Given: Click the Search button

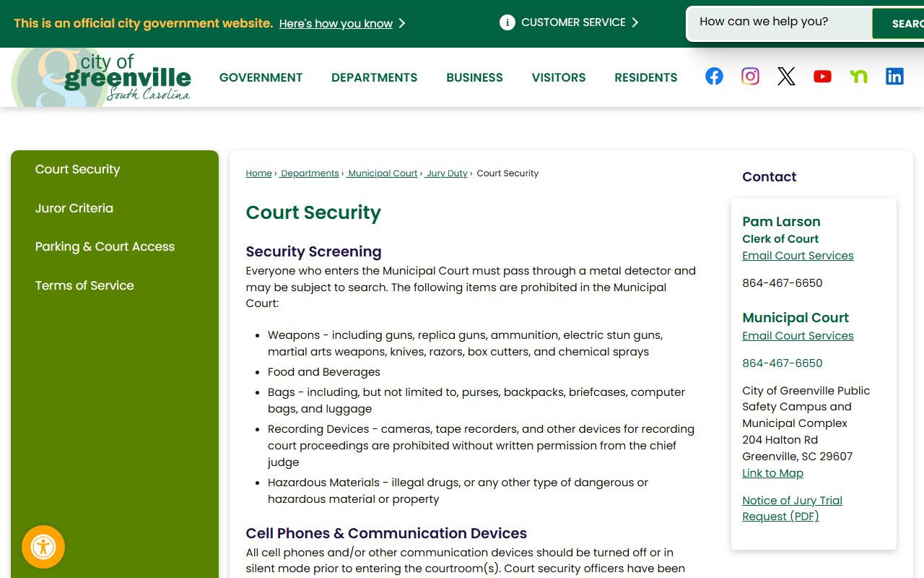Looking at the screenshot, I should (898, 24).
